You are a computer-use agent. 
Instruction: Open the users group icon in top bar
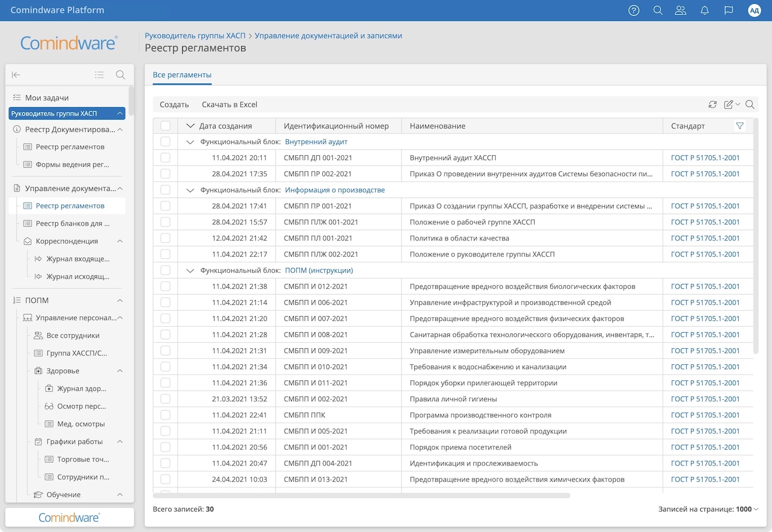pyautogui.click(x=680, y=10)
